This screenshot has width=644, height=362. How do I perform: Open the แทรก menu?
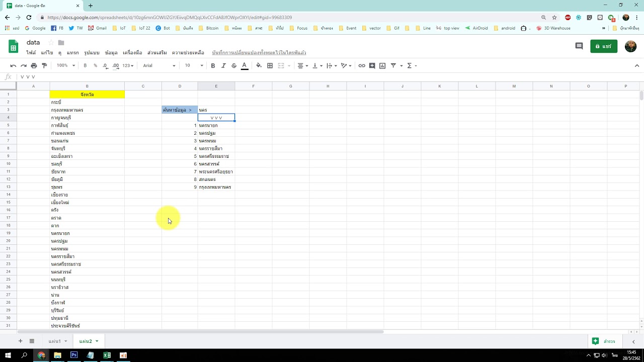72,53
